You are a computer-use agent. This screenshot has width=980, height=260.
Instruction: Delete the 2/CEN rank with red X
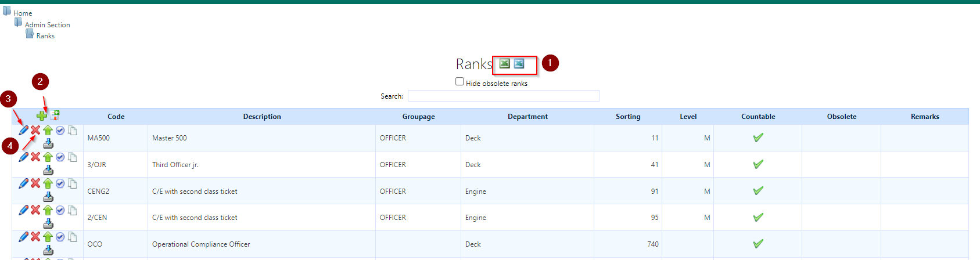[35, 210]
